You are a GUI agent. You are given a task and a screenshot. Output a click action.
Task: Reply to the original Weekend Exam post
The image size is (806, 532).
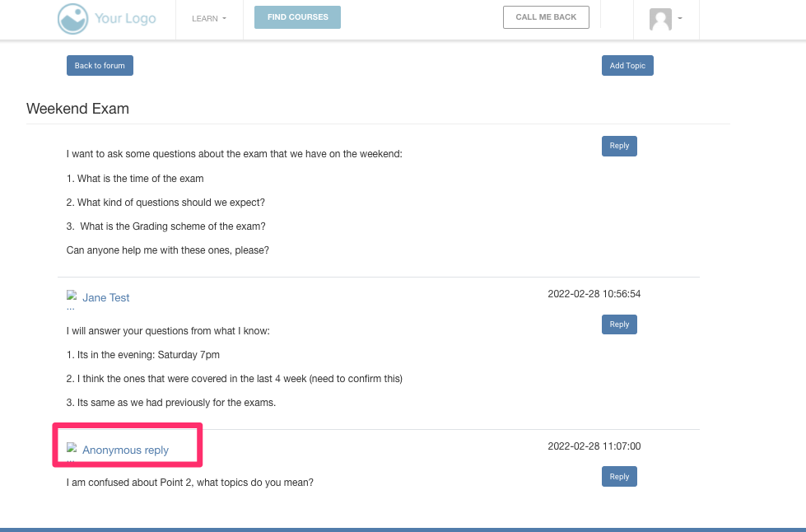[619, 146]
